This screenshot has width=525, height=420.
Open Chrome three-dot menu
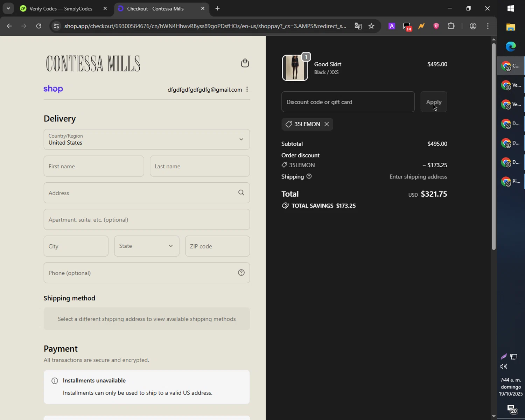488,26
